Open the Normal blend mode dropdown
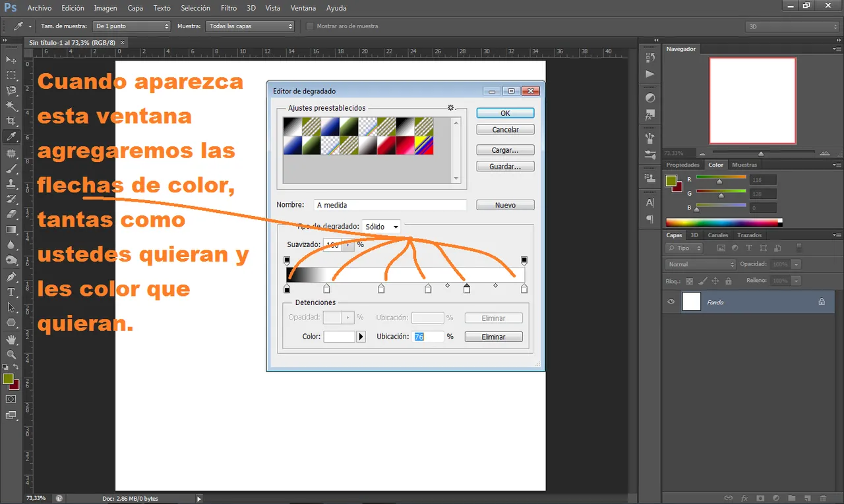This screenshot has width=844, height=504. (x=700, y=264)
